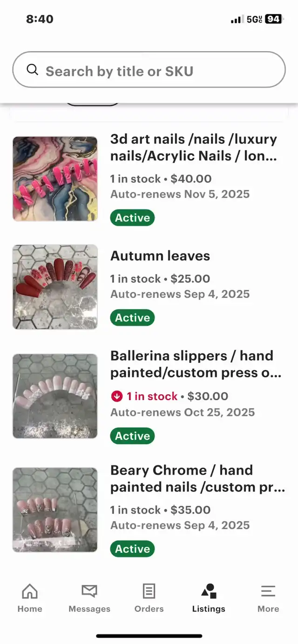Switch to the Orders tab label
Image resolution: width=298 pixels, height=644 pixels.
149,609
